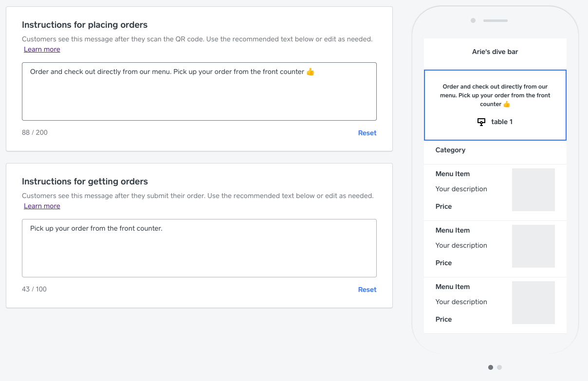This screenshot has width=588, height=381.
Task: Select the second pagination dot below the phone preview
Action: coord(499,367)
